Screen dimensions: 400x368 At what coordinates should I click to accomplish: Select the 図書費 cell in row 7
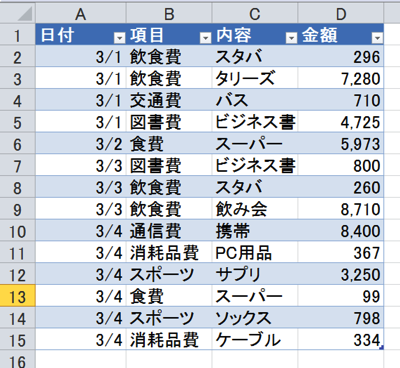[169, 165]
